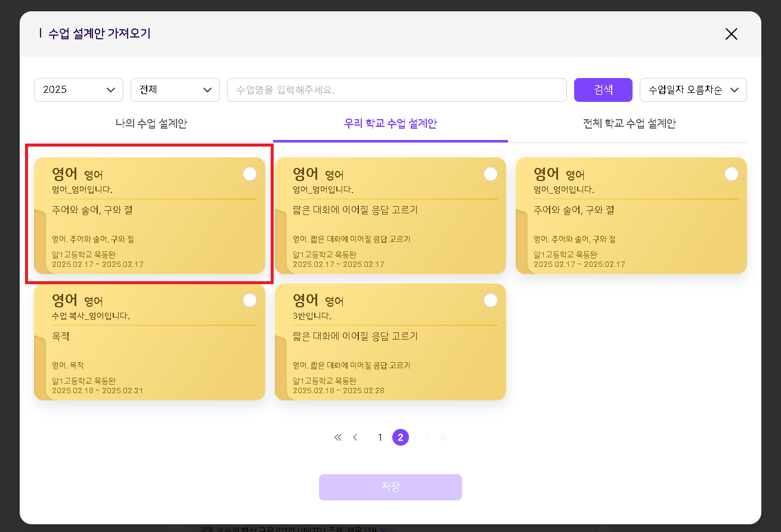781x532 pixels.
Task: Switch to 전체 학교 수업 설계안 tab
Action: pyautogui.click(x=629, y=124)
